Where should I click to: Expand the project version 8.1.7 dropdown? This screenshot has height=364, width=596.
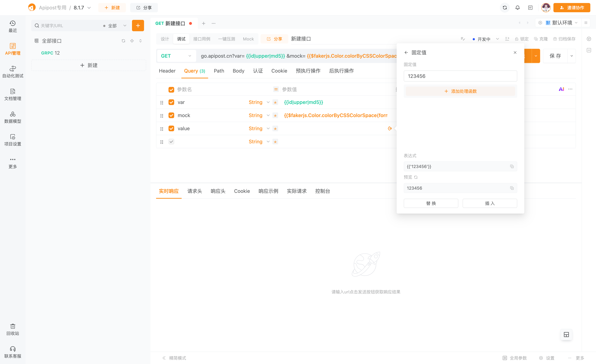(82, 8)
